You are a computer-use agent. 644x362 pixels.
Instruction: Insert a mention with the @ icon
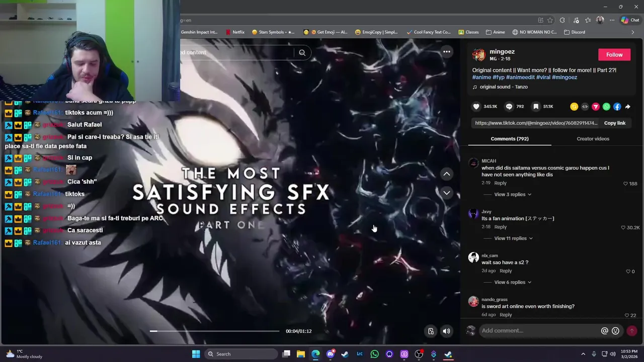pos(605,331)
